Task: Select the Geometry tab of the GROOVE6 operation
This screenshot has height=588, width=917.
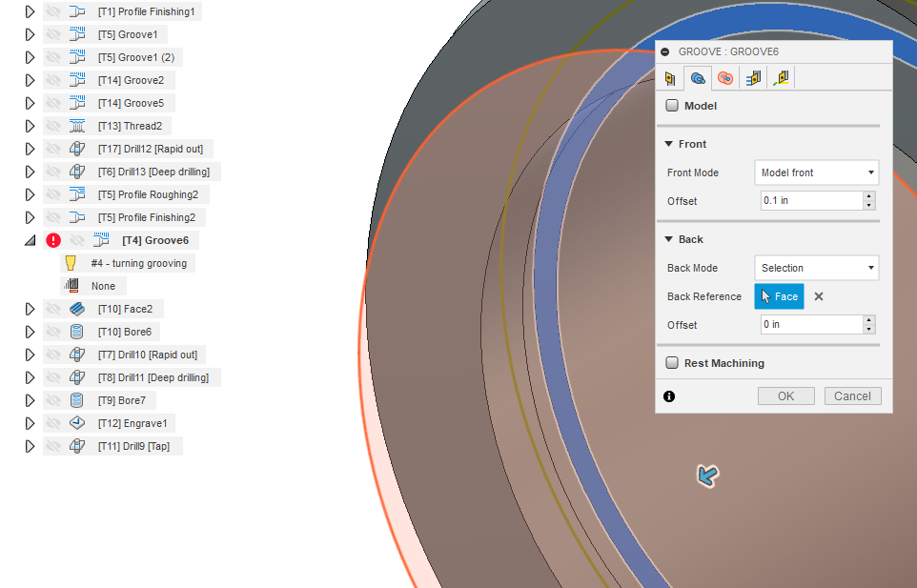Action: point(697,77)
